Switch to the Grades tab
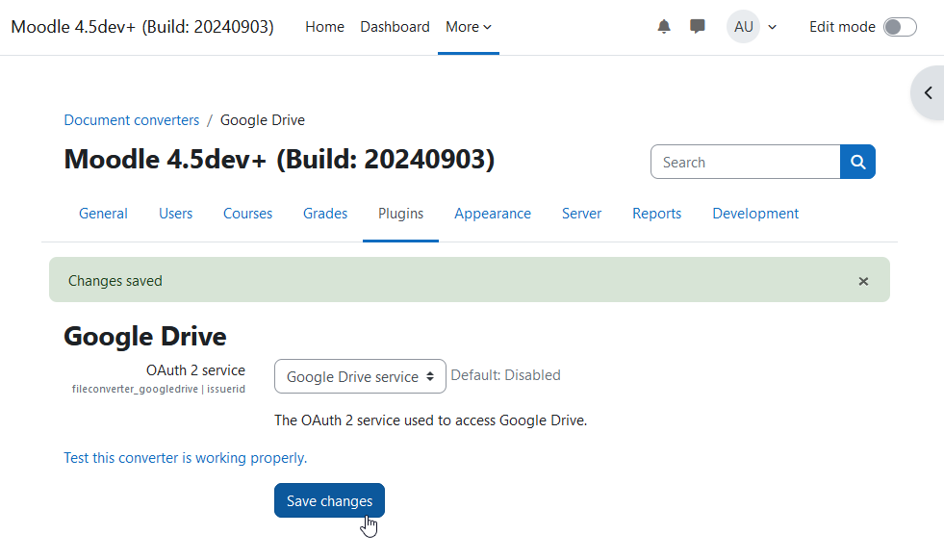The height and width of the screenshot is (560, 944). [x=325, y=214]
